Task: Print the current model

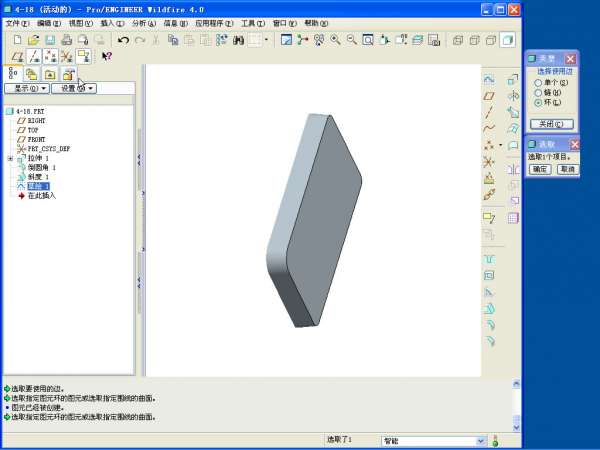Action: tap(67, 39)
